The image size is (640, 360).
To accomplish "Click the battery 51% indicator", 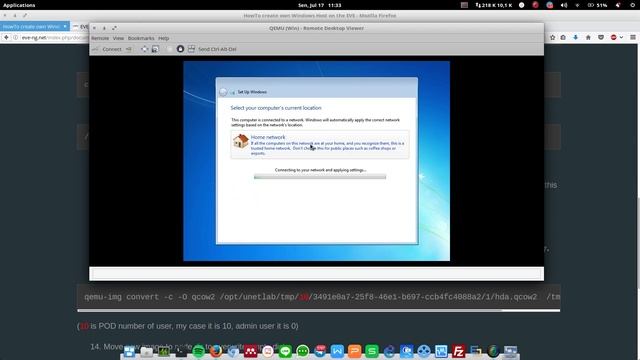I will click(598, 5).
